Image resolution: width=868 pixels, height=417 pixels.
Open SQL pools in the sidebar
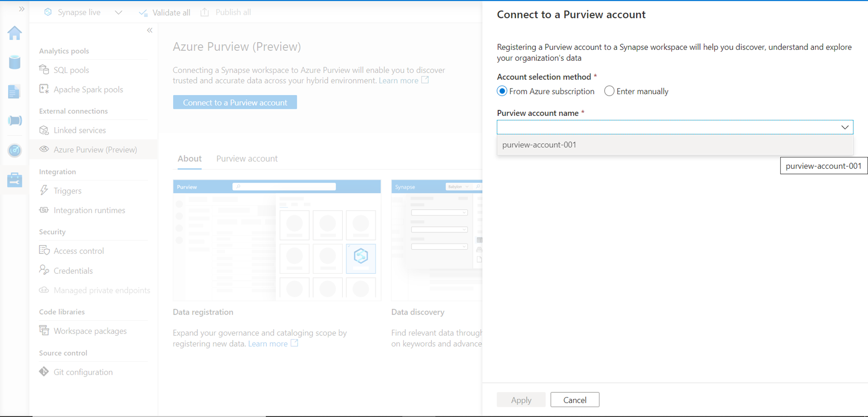pos(71,70)
